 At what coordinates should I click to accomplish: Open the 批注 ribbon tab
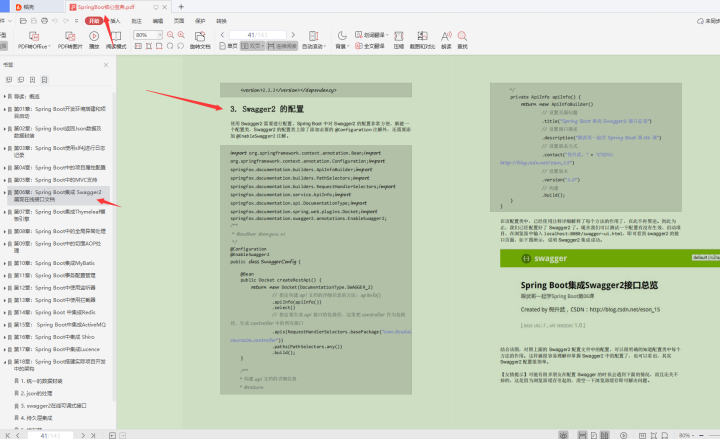click(136, 21)
